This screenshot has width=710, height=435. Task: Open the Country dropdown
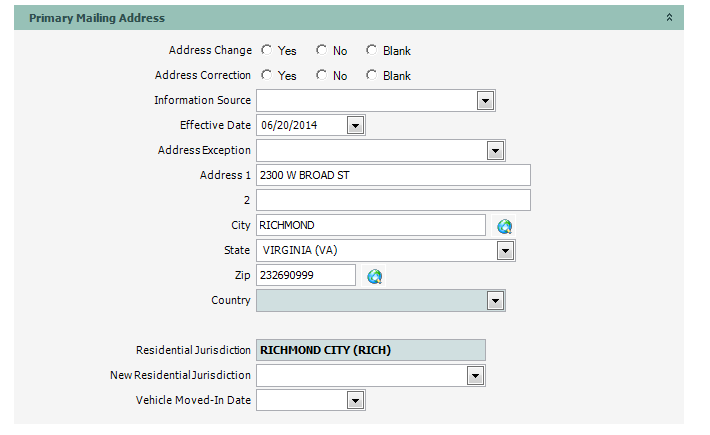click(x=494, y=300)
